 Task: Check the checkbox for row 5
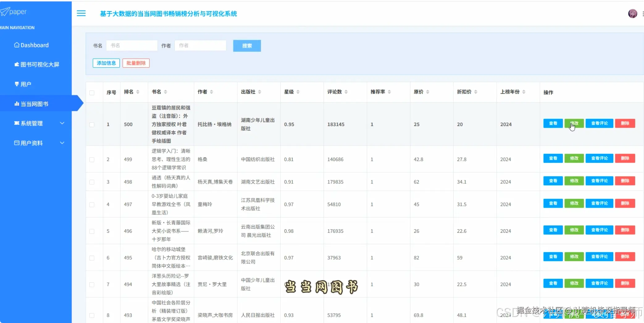[92, 231]
